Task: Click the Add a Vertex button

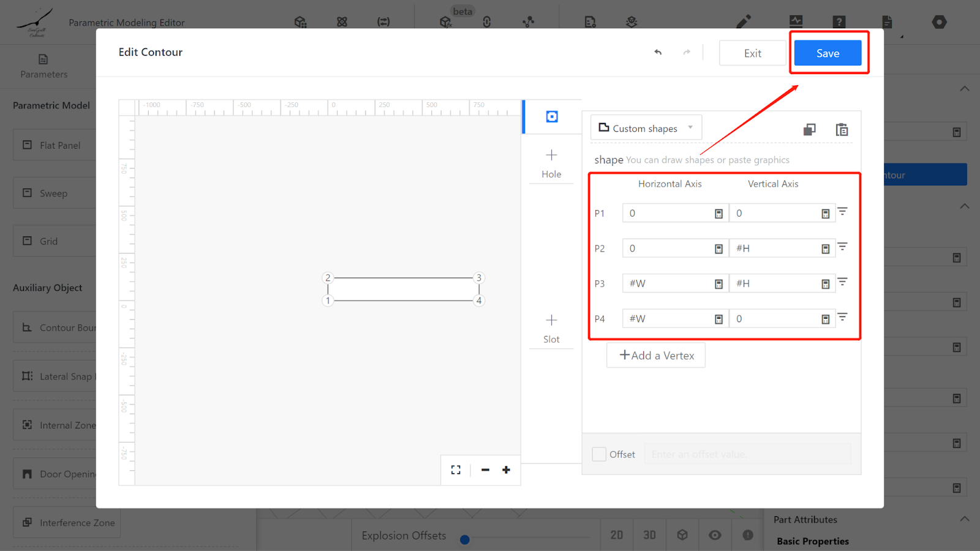Action: [656, 355]
